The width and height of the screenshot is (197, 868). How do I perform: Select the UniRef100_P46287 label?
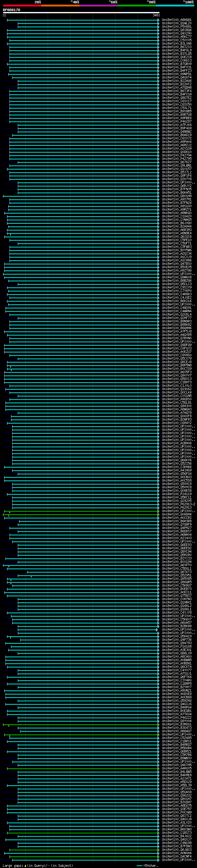pos(176,121)
